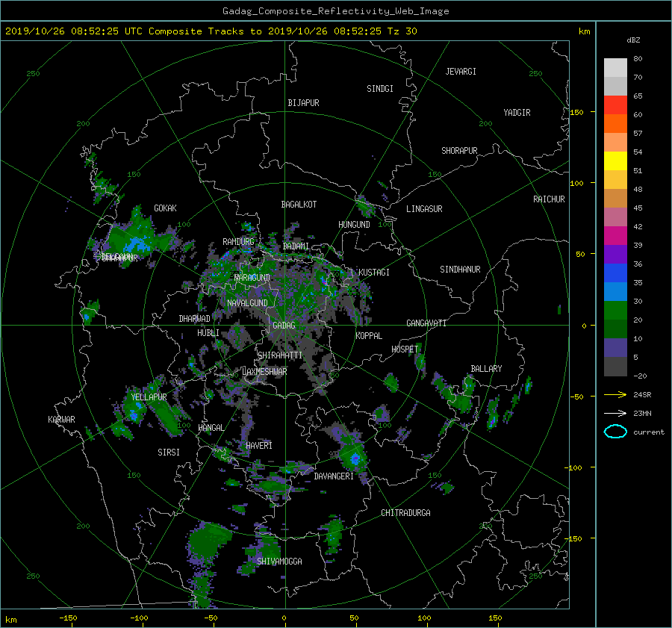Click the KOPPAL city label
The width and height of the screenshot is (672, 628).
pos(369,336)
